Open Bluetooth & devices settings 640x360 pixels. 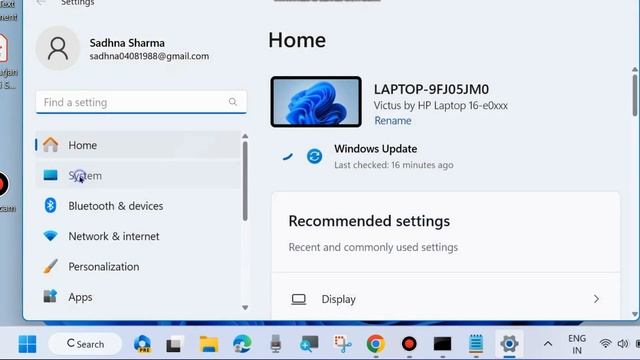(x=138, y=206)
